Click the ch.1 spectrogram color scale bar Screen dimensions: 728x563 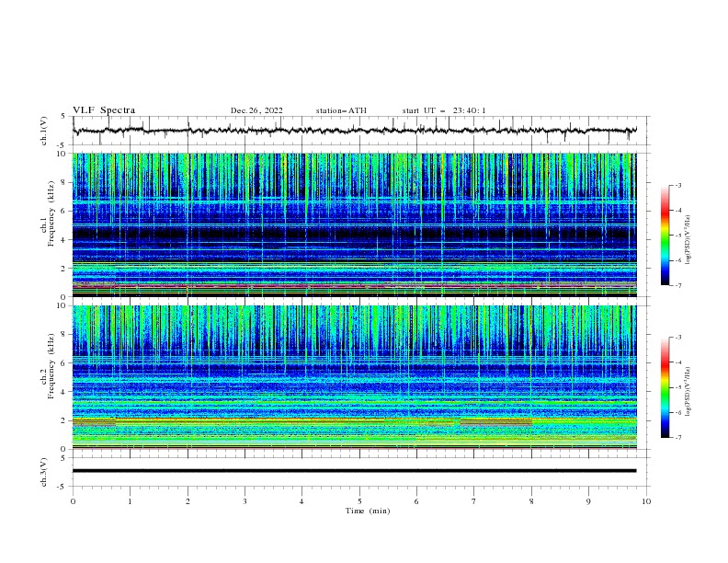coord(665,236)
